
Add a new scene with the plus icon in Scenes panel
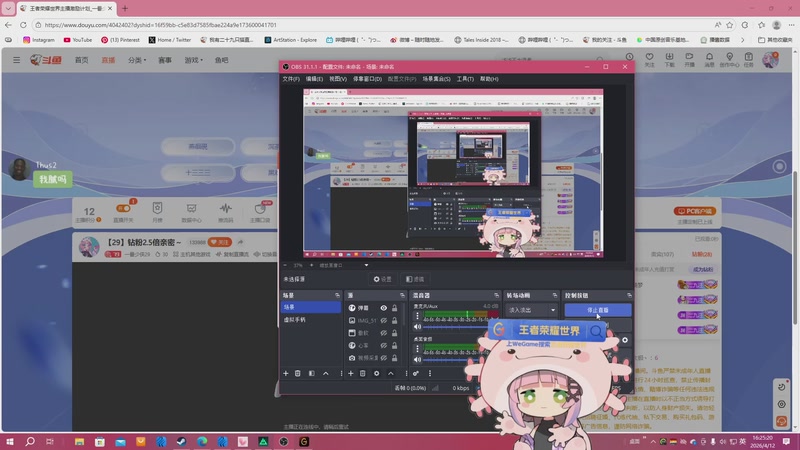286,373
